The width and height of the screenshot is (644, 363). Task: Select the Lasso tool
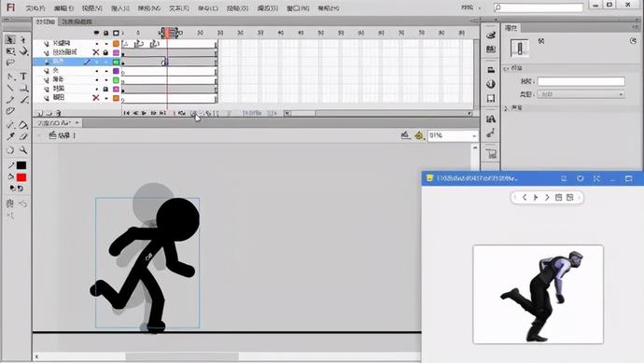click(x=10, y=63)
